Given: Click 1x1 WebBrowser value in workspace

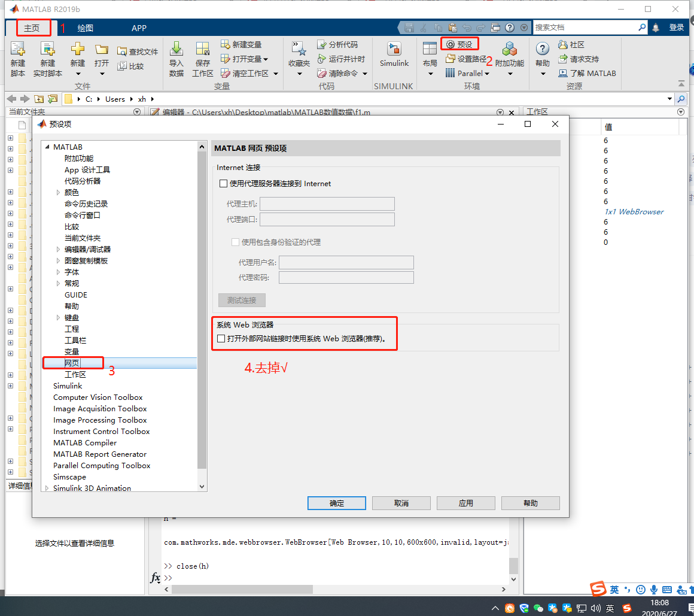Looking at the screenshot, I should (634, 212).
